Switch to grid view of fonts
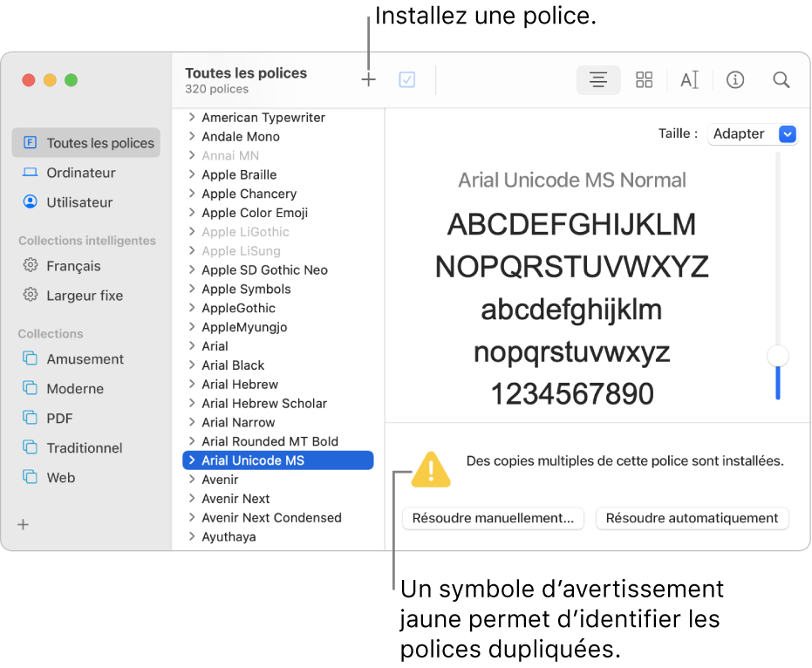The height and width of the screenshot is (668, 812). (644, 79)
